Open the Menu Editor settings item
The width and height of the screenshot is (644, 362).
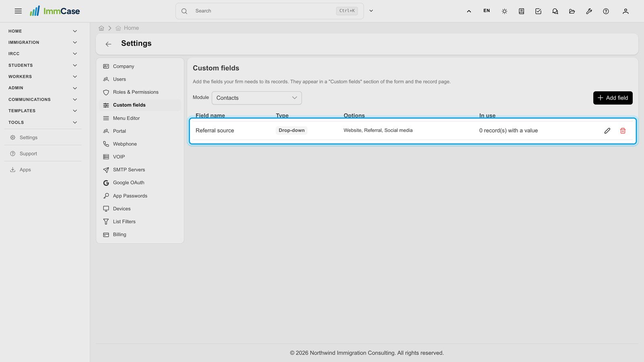point(140,118)
